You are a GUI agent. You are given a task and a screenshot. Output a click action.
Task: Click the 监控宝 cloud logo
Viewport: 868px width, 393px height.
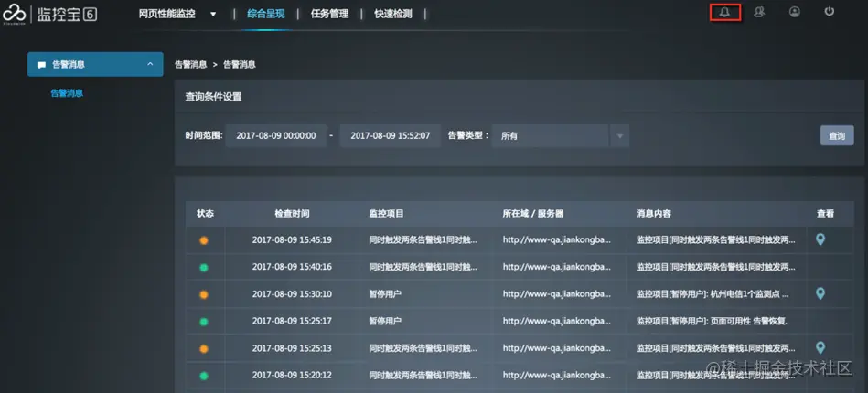(14, 14)
